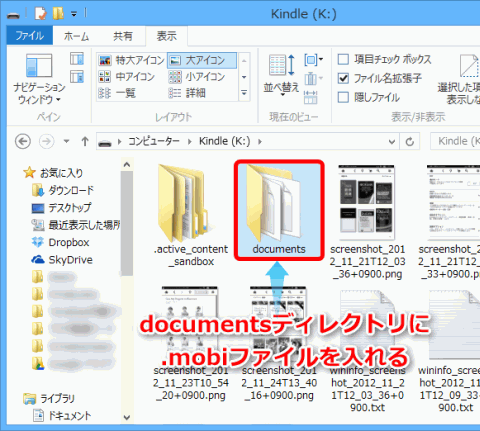Click new folder quick access icon

coord(58,13)
